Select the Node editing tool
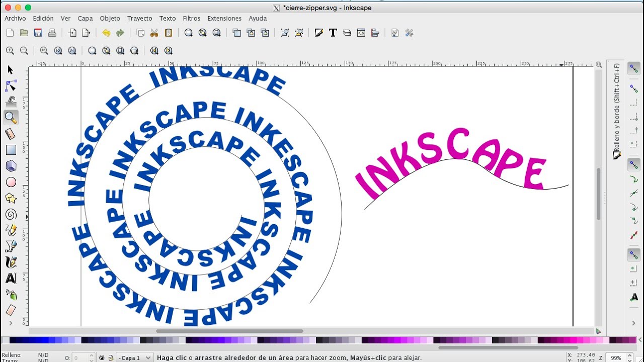 click(11, 85)
